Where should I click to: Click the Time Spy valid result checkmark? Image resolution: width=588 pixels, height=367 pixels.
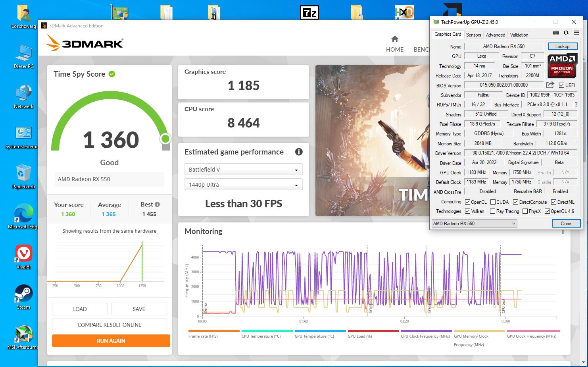(112, 74)
